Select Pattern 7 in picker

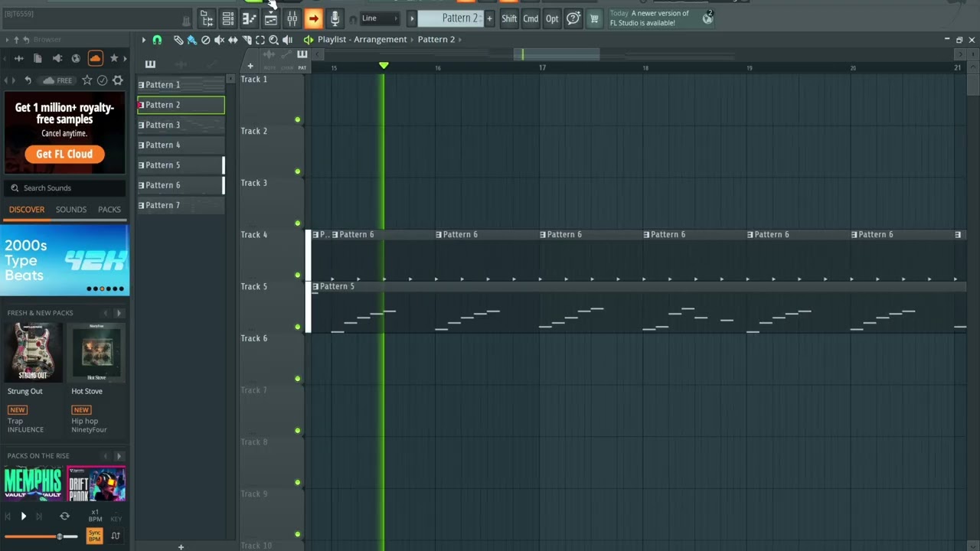(181, 205)
